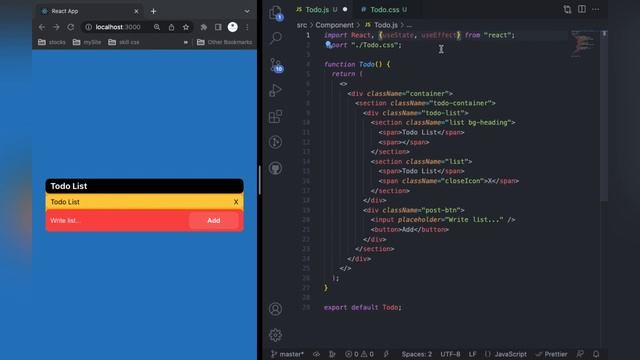Click the Component breadcrumb segment
This screenshot has width=640, height=360.
pyautogui.click(x=334, y=25)
